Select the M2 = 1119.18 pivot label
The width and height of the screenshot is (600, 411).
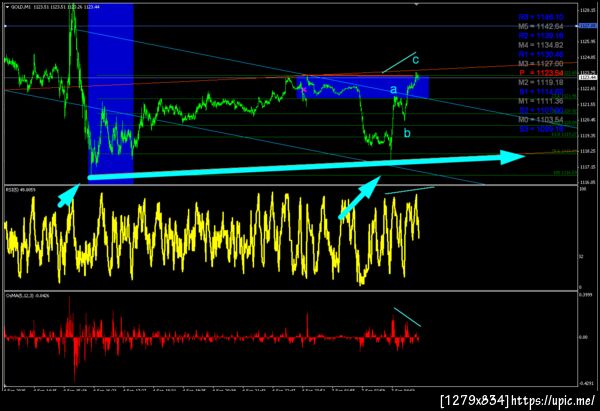[x=541, y=82]
